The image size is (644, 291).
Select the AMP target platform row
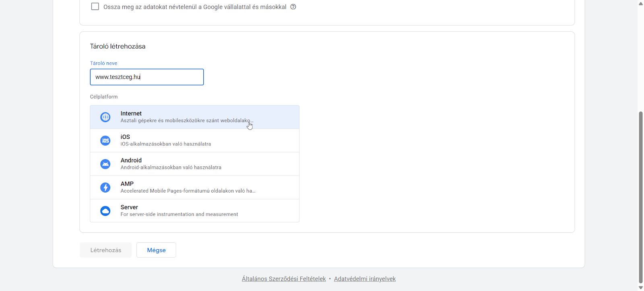(195, 187)
